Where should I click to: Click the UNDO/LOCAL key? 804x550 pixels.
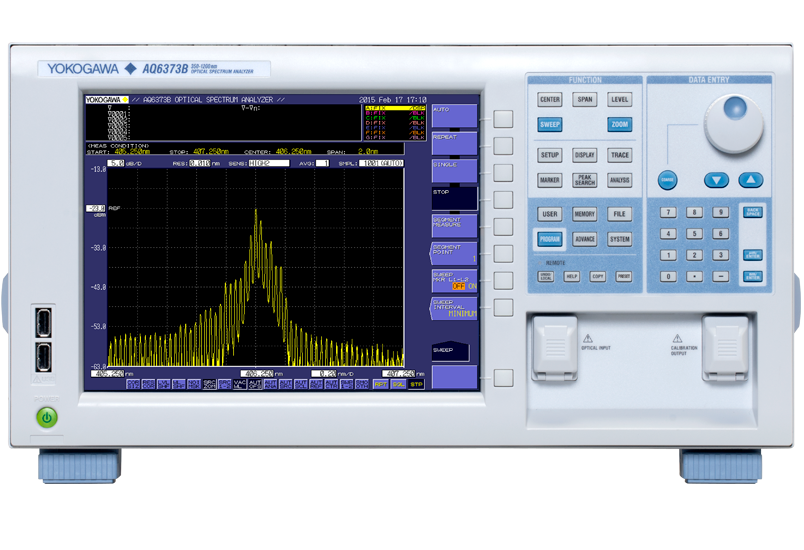tap(546, 276)
